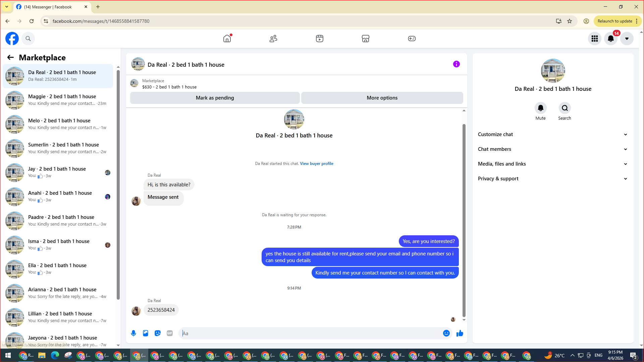Viewport: 644px width, 362px height.
Task: Choose a sticker icon
Action: [x=158, y=333]
